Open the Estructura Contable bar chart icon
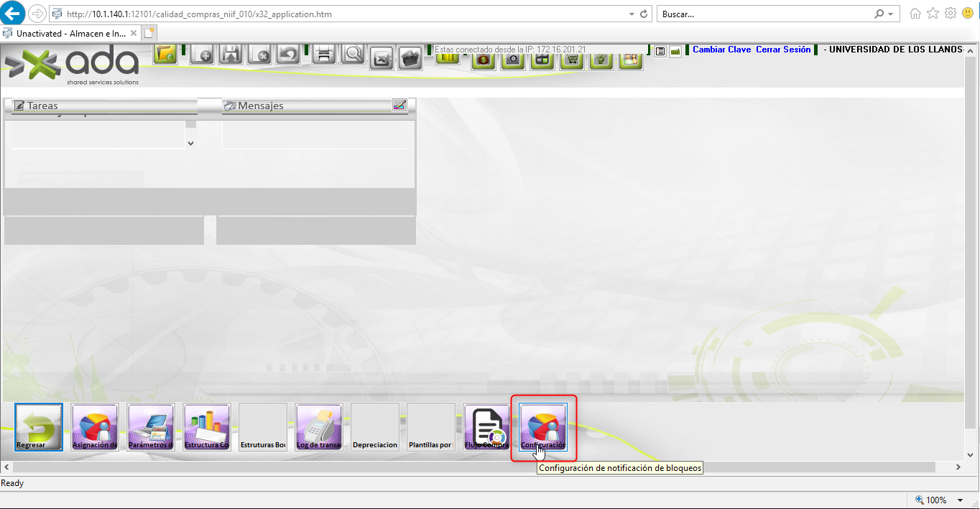Viewport: 980px width, 509px height. [x=207, y=426]
